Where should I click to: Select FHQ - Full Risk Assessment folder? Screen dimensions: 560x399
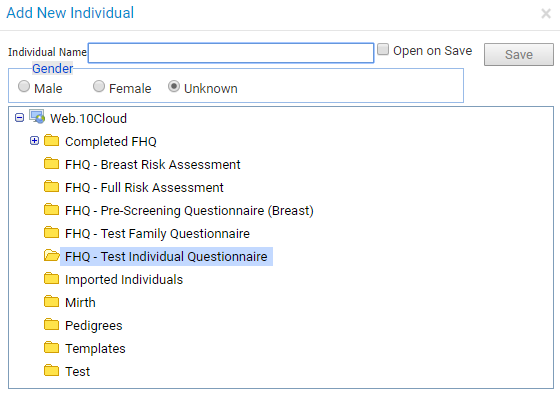pyautogui.click(x=144, y=188)
